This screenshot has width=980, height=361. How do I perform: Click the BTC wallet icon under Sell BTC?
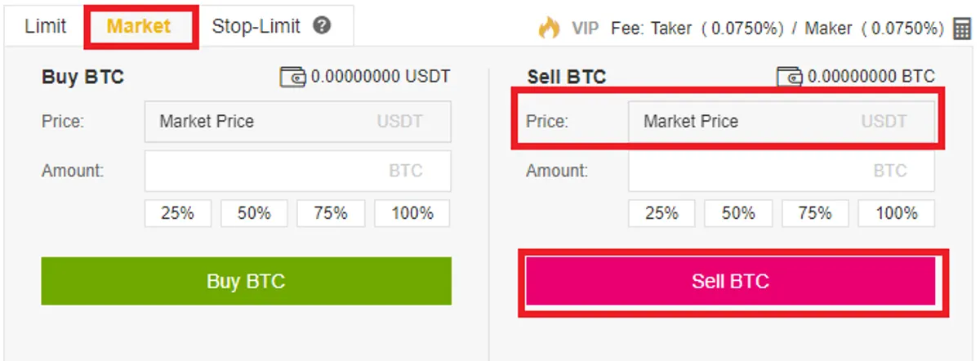tap(790, 78)
